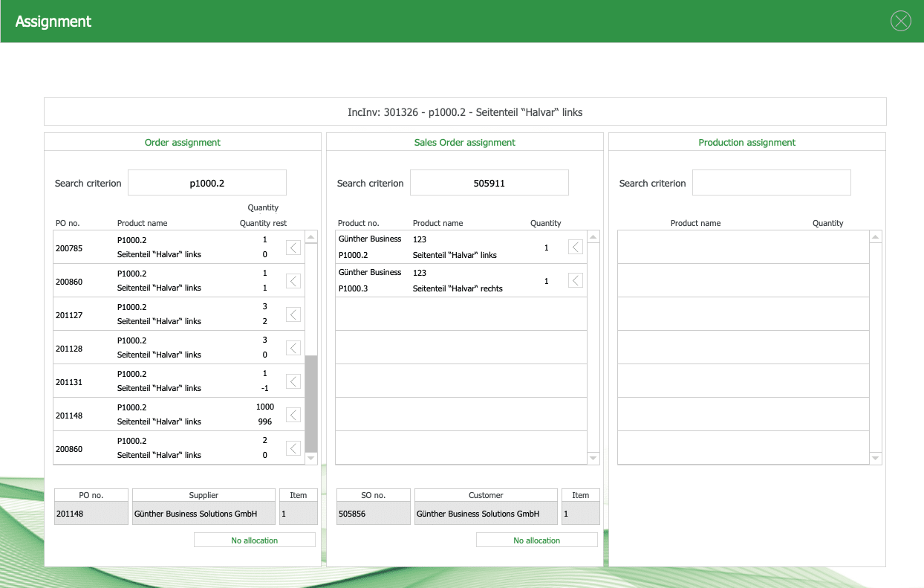Click the arrow icon for PO 201127

293,314
